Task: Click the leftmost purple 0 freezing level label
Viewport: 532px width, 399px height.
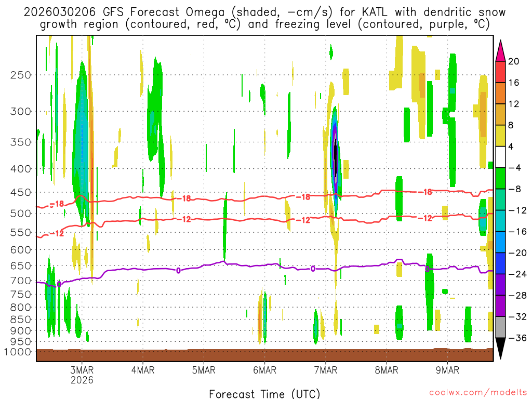Action: point(59,284)
